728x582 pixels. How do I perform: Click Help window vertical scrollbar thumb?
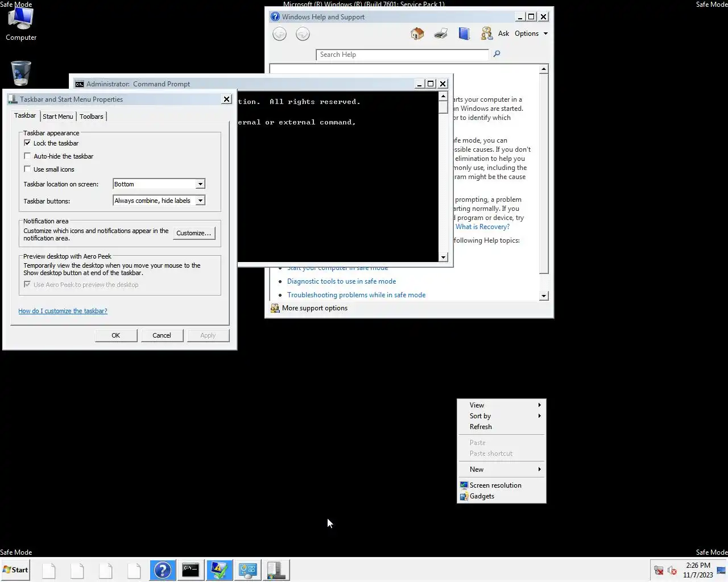point(544,173)
